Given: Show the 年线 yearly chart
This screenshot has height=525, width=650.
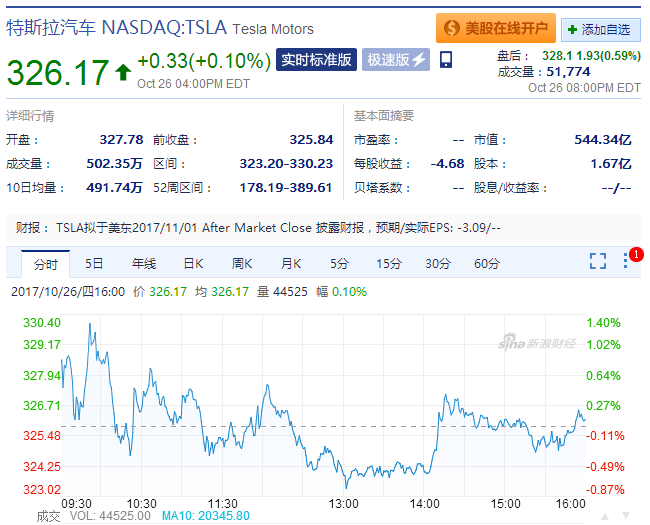Looking at the screenshot, I should click(x=144, y=264).
